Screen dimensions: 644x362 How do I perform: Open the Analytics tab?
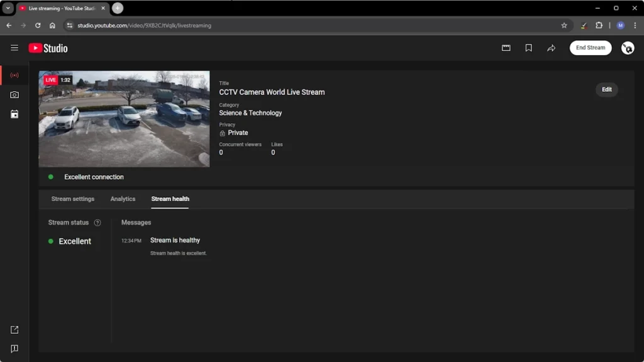(x=123, y=199)
